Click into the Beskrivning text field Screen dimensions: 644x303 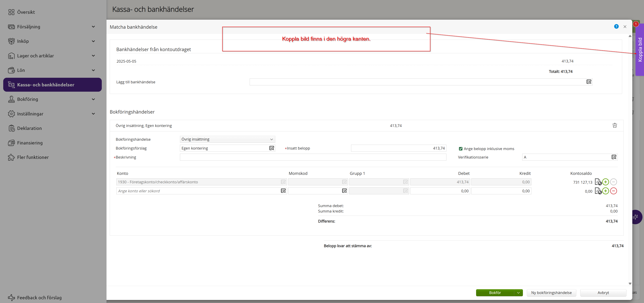313,157
